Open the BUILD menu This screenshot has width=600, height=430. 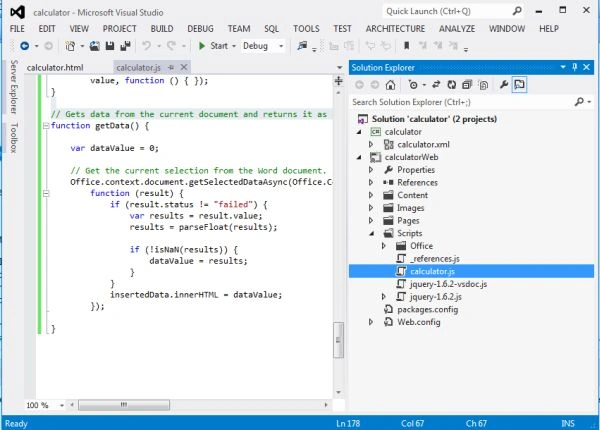pos(162,29)
